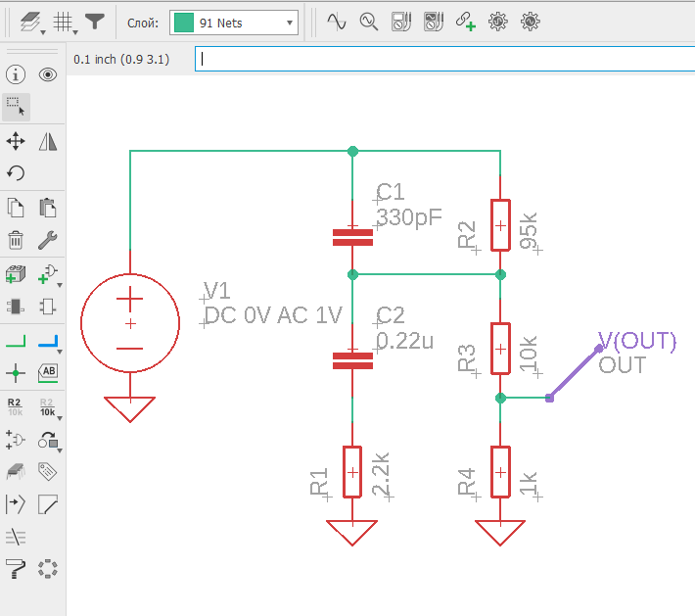Select the outlined chip update tool
Screen dimensions: 695x616
(x=47, y=307)
